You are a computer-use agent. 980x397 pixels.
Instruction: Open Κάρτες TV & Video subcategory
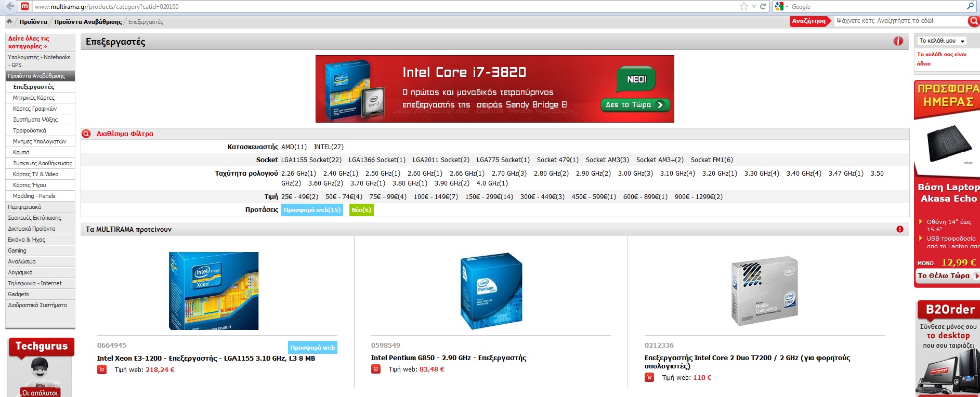point(35,174)
